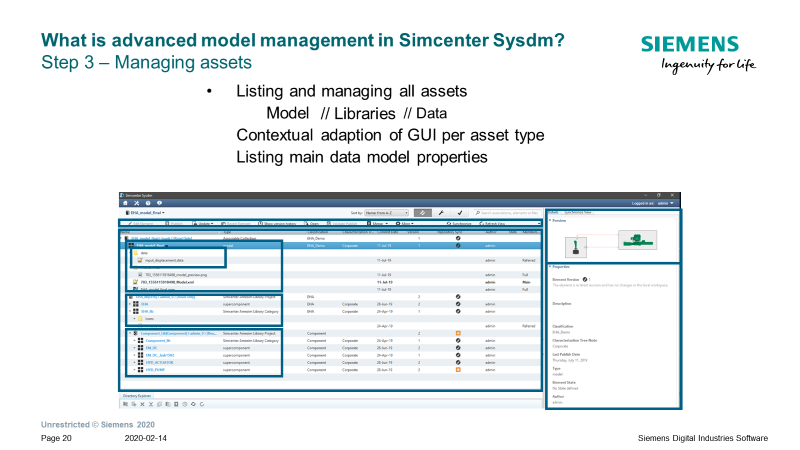This screenshot has height=450, width=800.
Task: Select the grid icon of the EM_DC row
Action: pos(140,348)
